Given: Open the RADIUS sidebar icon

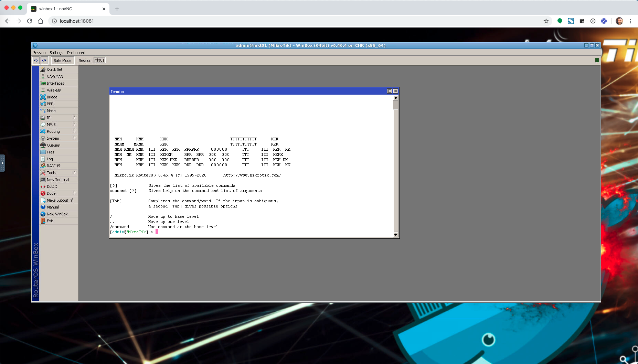Looking at the screenshot, I should (43, 166).
